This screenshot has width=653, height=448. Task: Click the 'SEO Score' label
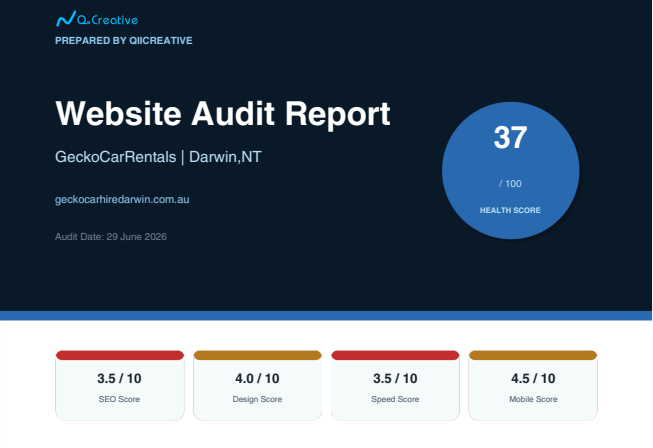coord(119,399)
